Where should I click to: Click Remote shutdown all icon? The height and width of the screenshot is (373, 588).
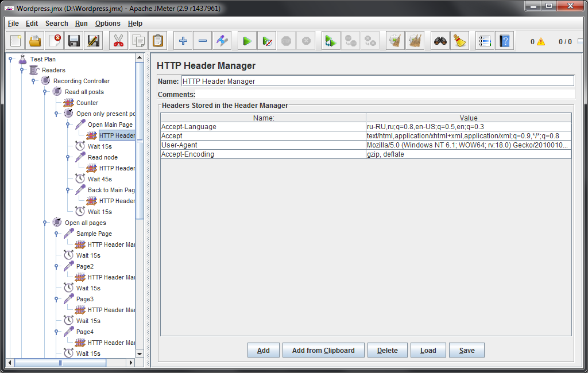tap(370, 41)
